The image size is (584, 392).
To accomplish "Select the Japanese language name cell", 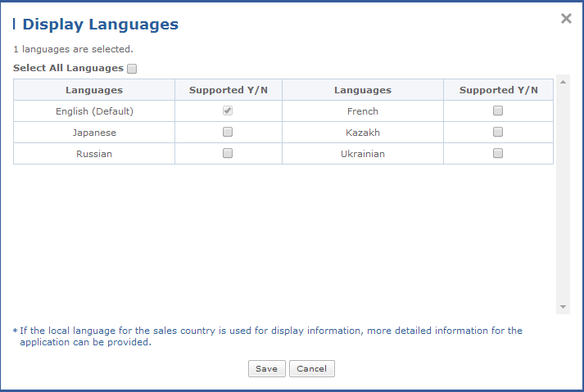I will [94, 133].
